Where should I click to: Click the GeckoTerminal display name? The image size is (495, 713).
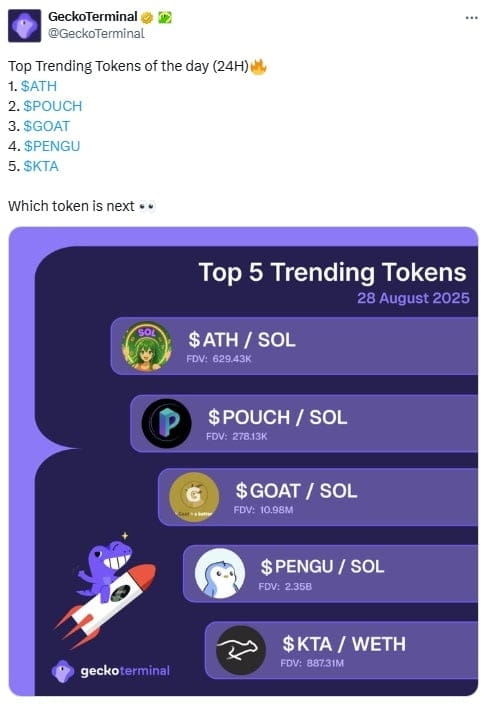(93, 17)
